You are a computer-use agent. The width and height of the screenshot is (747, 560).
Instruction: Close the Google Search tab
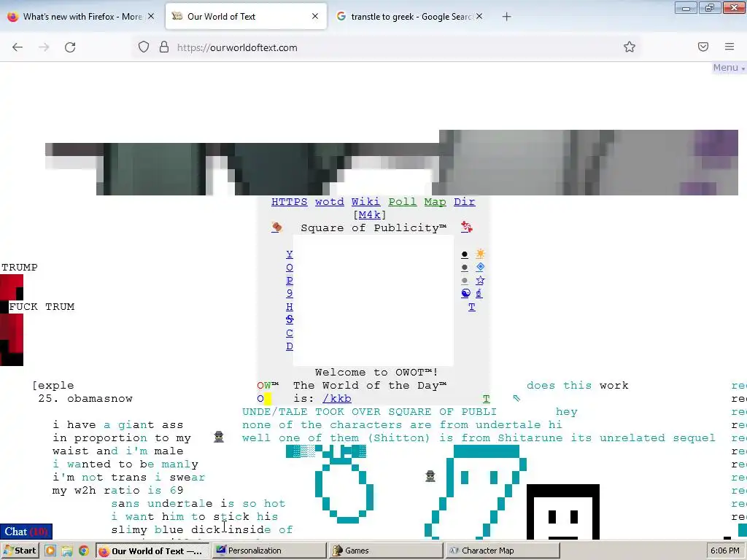click(479, 16)
